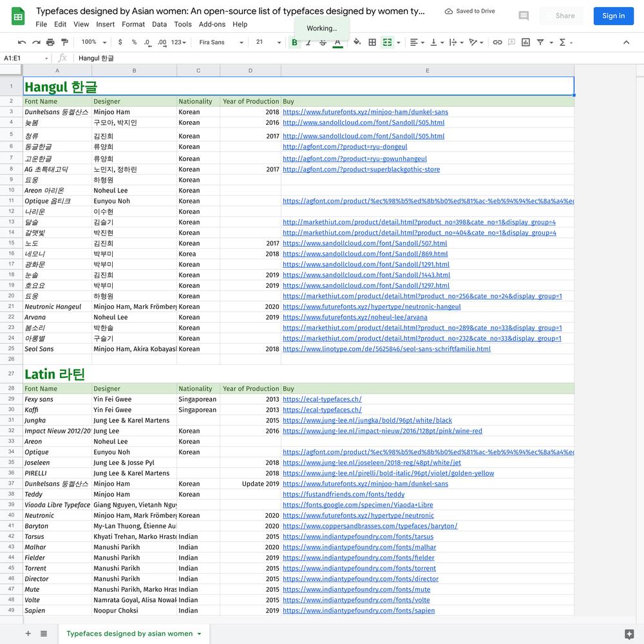Toggle italic formatting
Screen dimensions: 644x644
click(308, 43)
